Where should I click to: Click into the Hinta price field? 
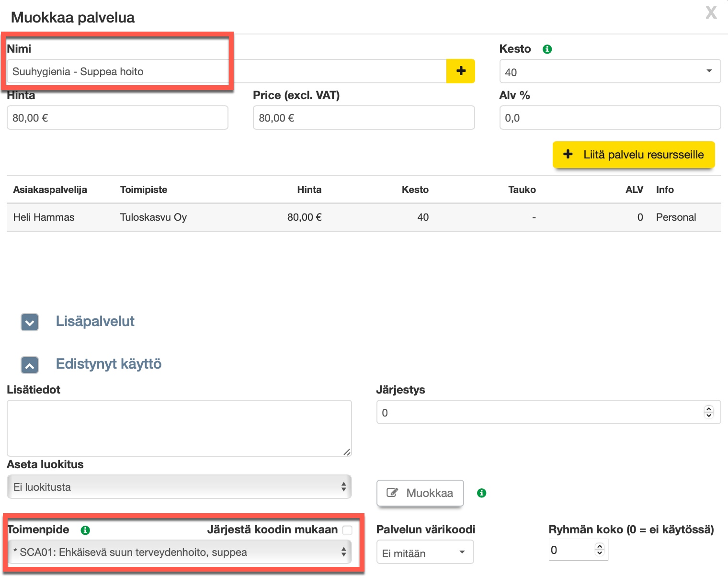117,118
